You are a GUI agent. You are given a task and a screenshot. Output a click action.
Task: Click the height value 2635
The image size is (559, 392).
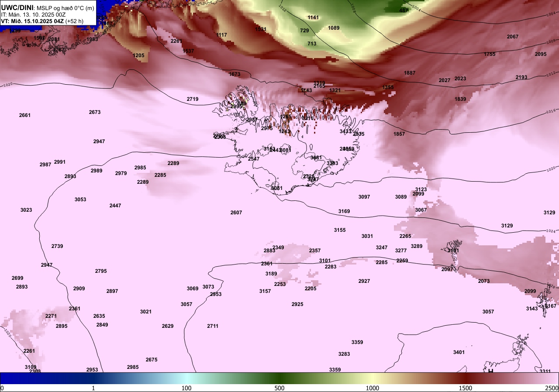tap(99, 316)
